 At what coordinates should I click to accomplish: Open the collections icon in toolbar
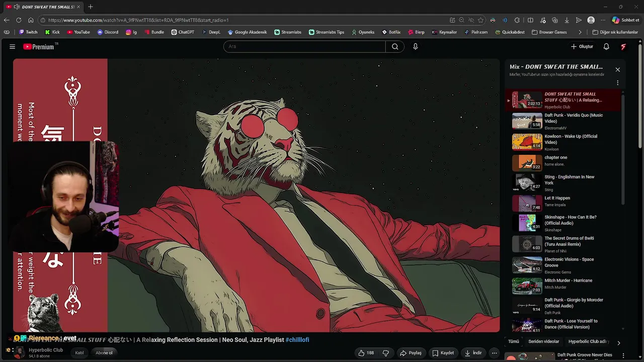(x=554, y=20)
